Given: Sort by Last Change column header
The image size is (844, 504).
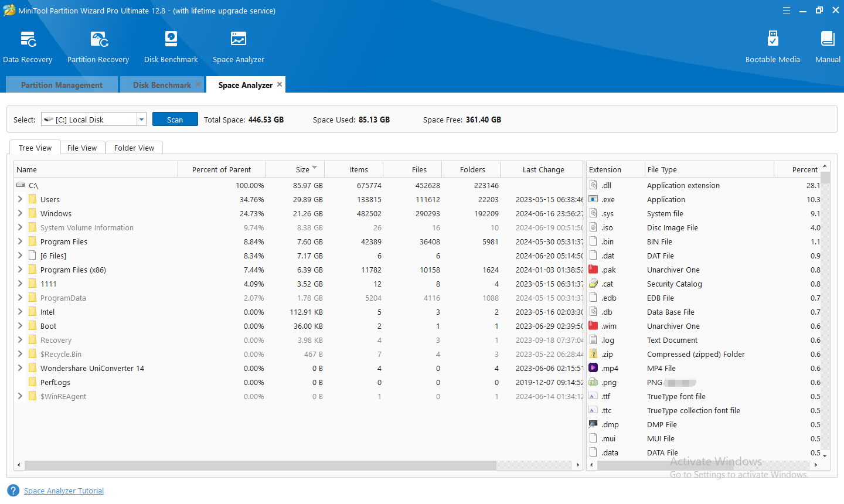Looking at the screenshot, I should pos(542,169).
